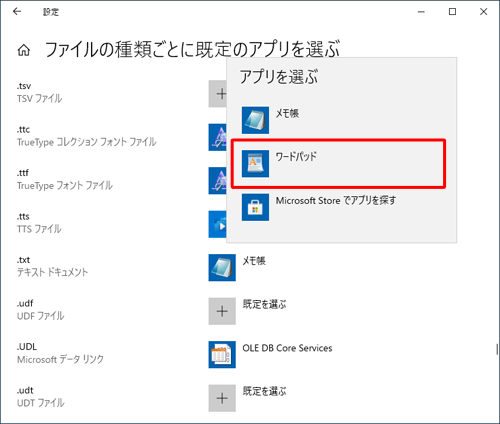Click the font viewer icon for .ttf
This screenshot has height=424, width=500.
tap(218, 181)
